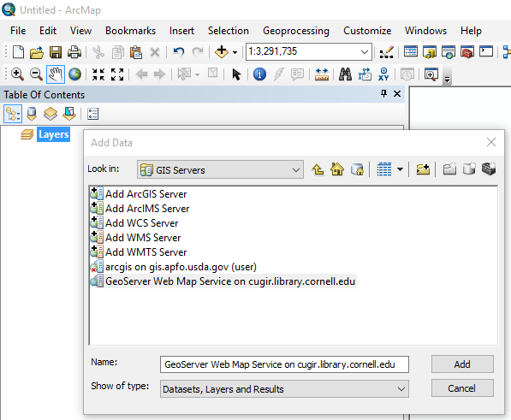Click the Cancel button
511x420 pixels.
(x=462, y=388)
